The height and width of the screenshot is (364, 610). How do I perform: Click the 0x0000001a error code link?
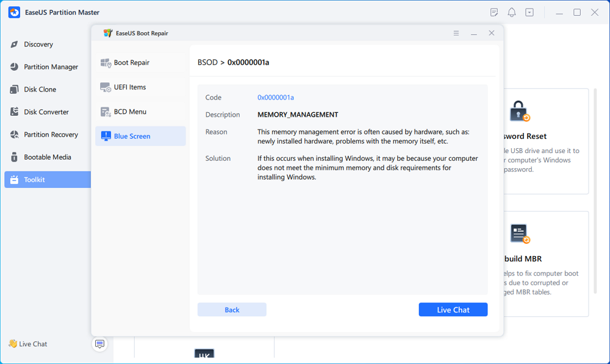275,97
